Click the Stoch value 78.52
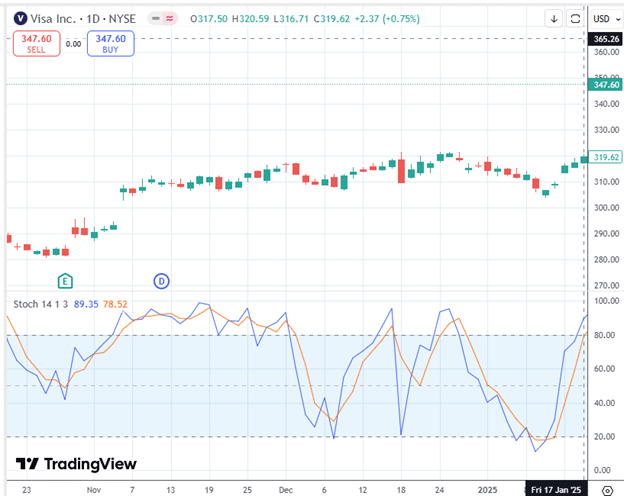 (x=115, y=304)
